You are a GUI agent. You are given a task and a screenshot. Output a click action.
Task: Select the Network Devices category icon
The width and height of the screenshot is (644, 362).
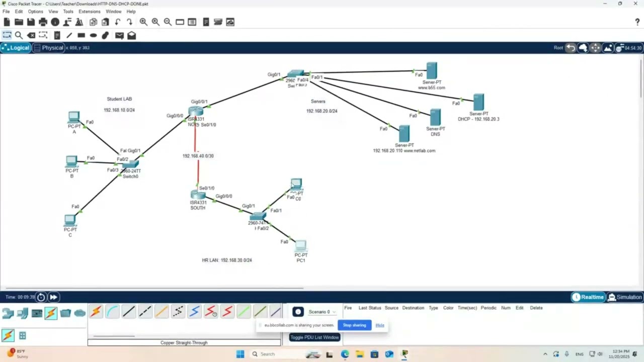(x=8, y=313)
